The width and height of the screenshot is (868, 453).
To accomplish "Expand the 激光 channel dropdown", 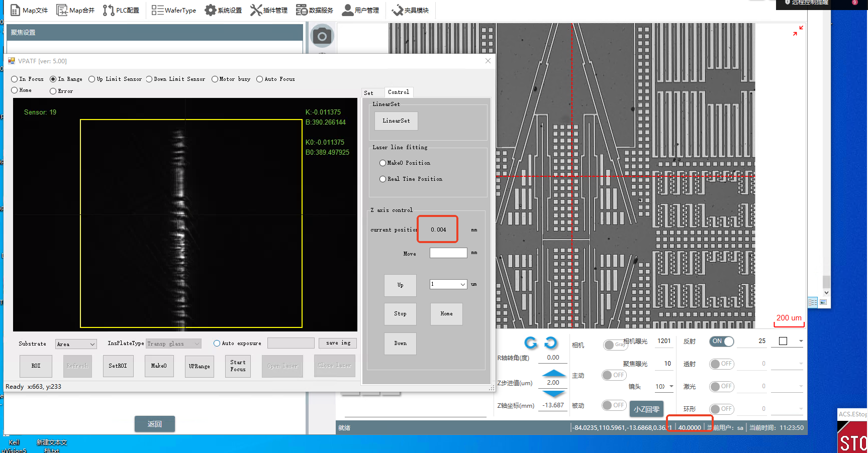I will click(801, 386).
